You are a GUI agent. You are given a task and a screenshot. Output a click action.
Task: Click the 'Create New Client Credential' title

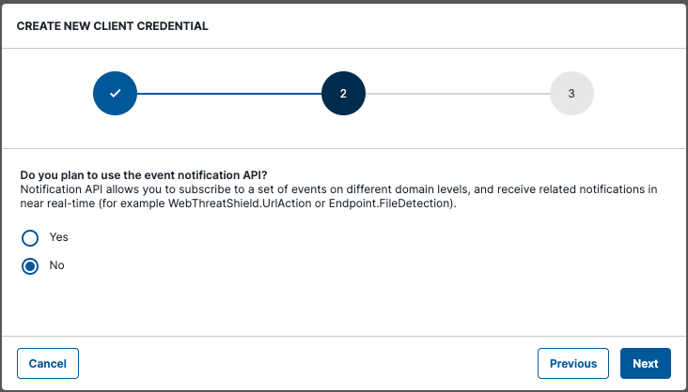coord(112,26)
